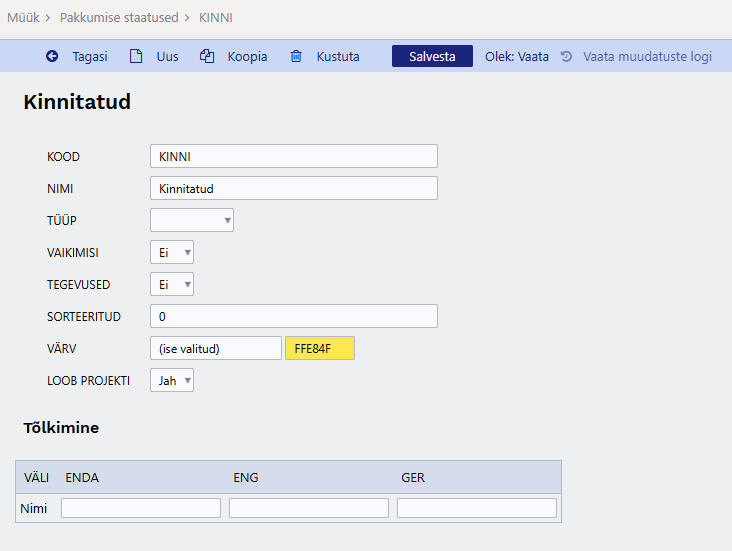Open Vaata muudatuste logi link
This screenshot has width=732, height=551.
[x=647, y=57]
